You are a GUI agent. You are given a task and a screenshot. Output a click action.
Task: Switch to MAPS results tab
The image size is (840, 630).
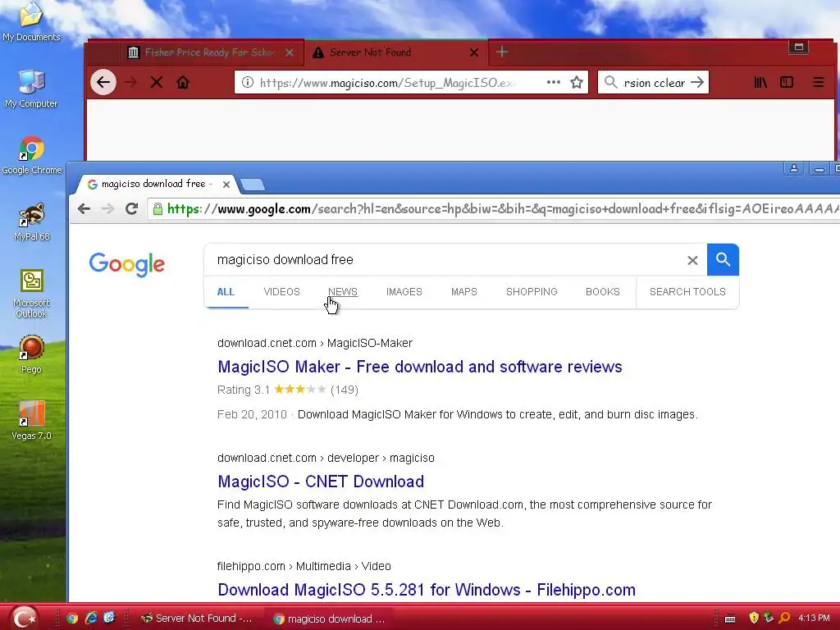pos(464,292)
